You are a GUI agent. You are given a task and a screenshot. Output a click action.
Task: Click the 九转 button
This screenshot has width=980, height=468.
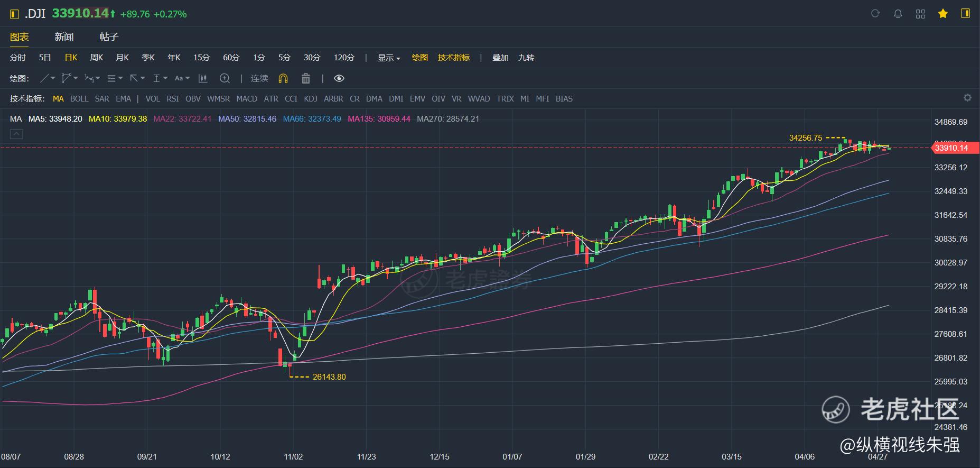click(x=526, y=58)
